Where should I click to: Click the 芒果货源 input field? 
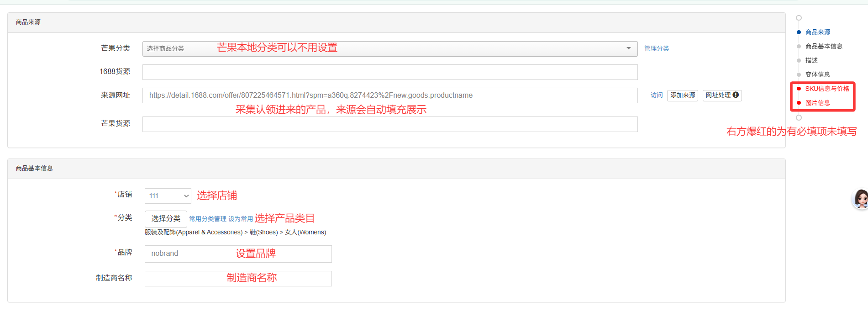pyautogui.click(x=389, y=124)
